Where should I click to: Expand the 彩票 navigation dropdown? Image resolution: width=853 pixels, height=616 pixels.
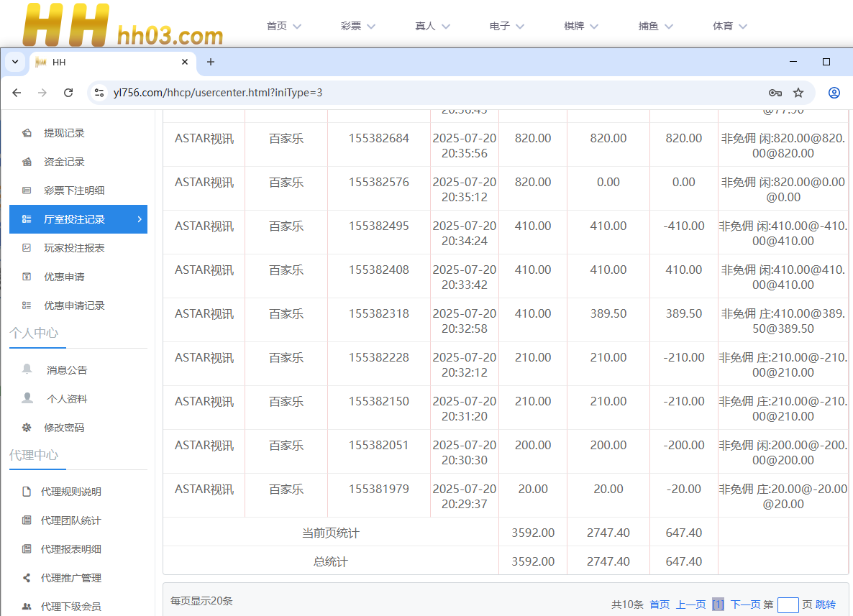point(357,26)
